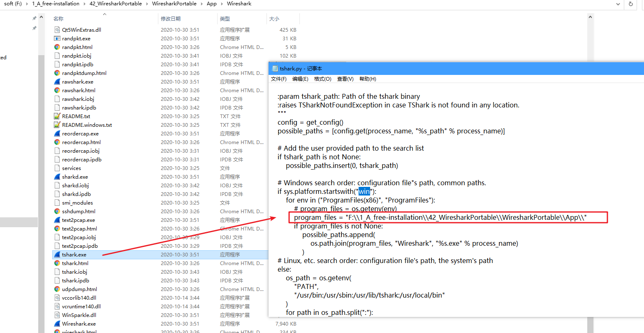Select the text2pcap.ipdb file name
This screenshot has height=333, width=644.
(x=80, y=246)
